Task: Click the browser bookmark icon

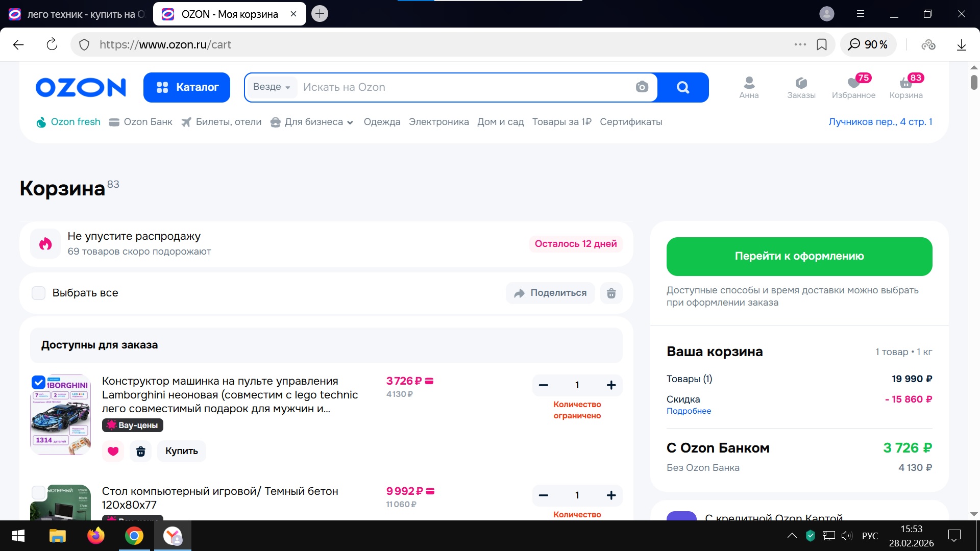Action: tap(821, 44)
